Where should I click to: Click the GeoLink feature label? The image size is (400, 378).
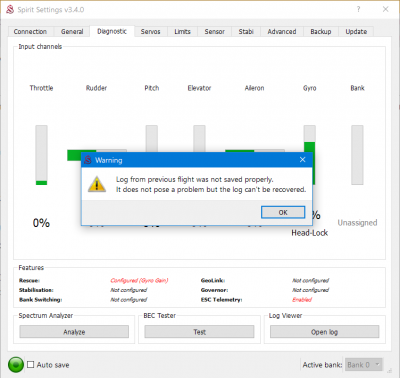213,280
